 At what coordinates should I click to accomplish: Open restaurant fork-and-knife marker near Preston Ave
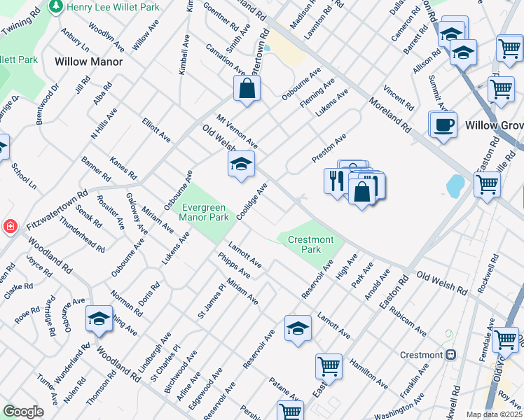(336, 183)
